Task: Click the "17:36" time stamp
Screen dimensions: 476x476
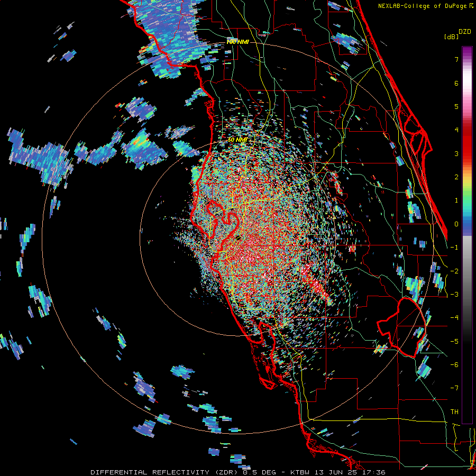Action: (373, 472)
